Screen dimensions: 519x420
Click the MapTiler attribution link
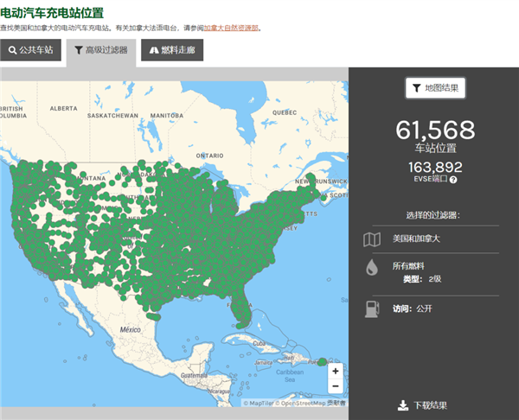[261, 403]
